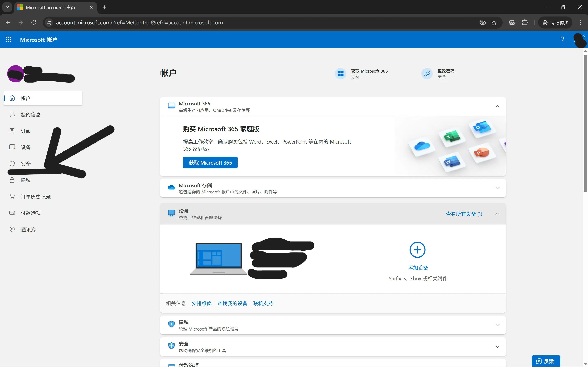Open the Microsoft apps grid launcher

[9, 40]
